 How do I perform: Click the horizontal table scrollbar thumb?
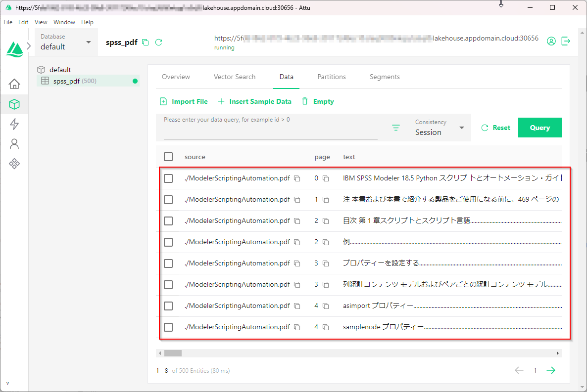pyautogui.click(x=173, y=353)
